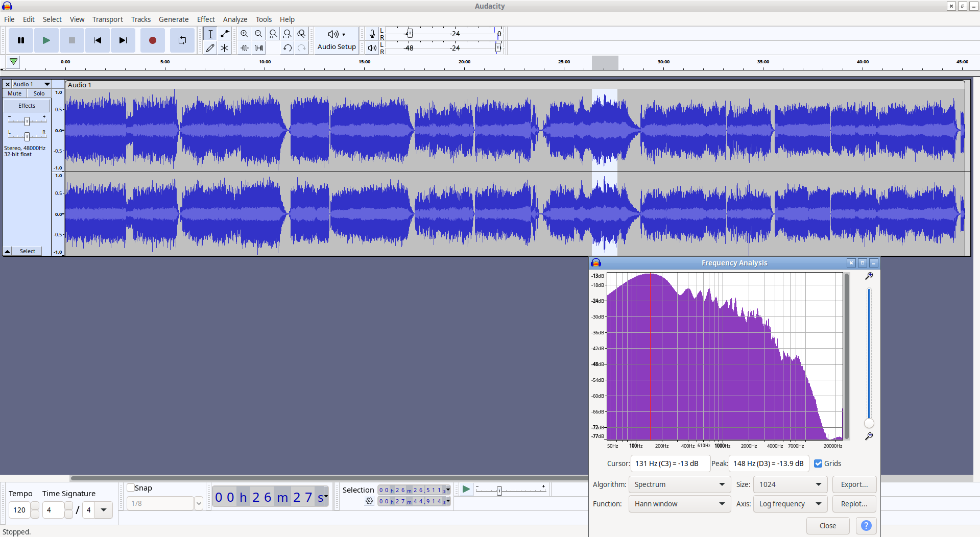Zoom out on Frequency Analysis plot

pos(869,436)
